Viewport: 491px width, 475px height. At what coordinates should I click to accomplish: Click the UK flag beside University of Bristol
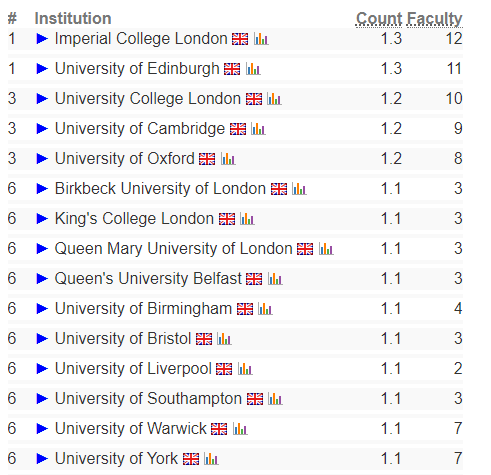pyautogui.click(x=204, y=339)
